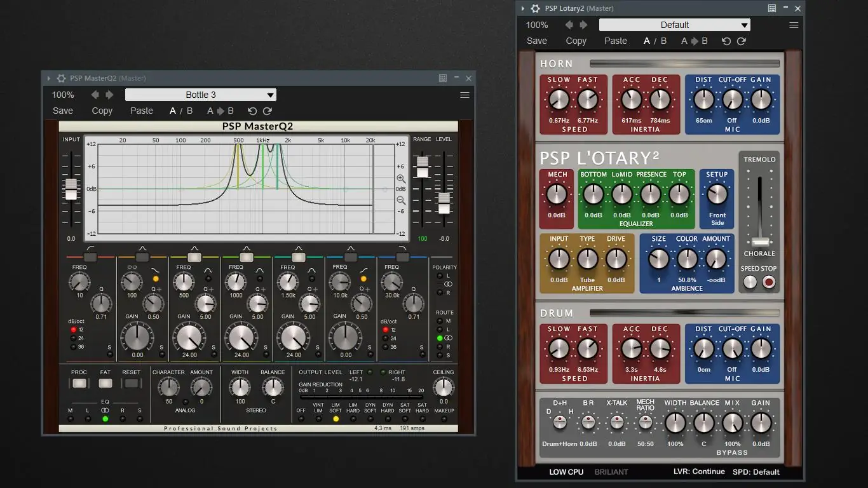Click the undo arrow in PSP MasterQ2
The height and width of the screenshot is (488, 868).
[x=252, y=111]
